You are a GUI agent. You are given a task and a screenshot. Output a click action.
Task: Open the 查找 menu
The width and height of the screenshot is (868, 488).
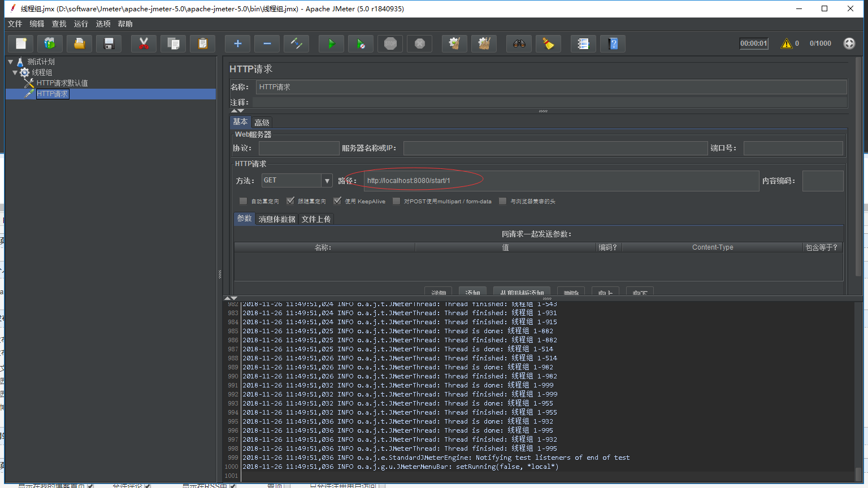point(59,24)
